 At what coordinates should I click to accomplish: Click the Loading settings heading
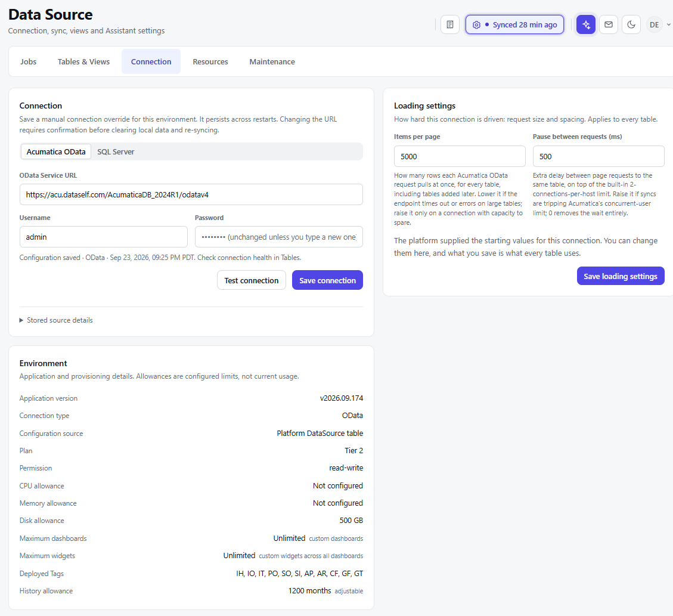[424, 106]
